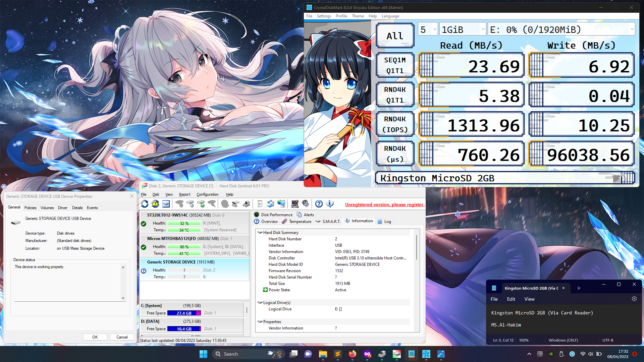
Task: Click the globe and monitor network icon
Action: point(281,204)
